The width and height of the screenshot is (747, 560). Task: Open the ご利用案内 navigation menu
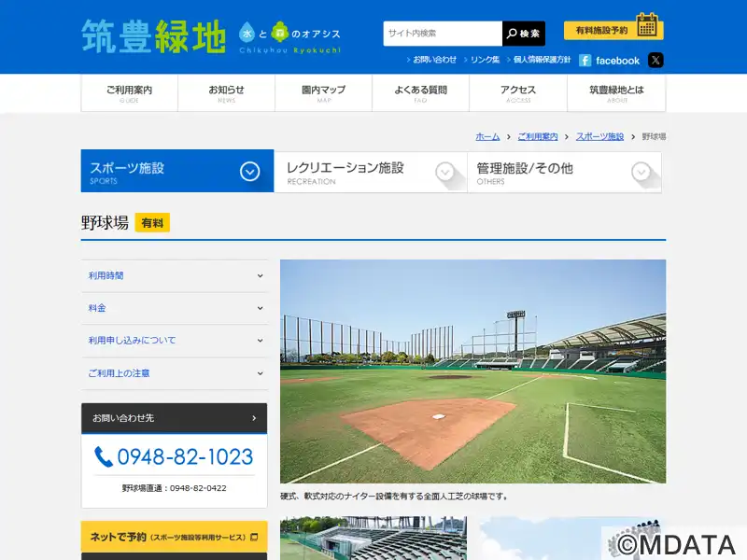click(129, 93)
